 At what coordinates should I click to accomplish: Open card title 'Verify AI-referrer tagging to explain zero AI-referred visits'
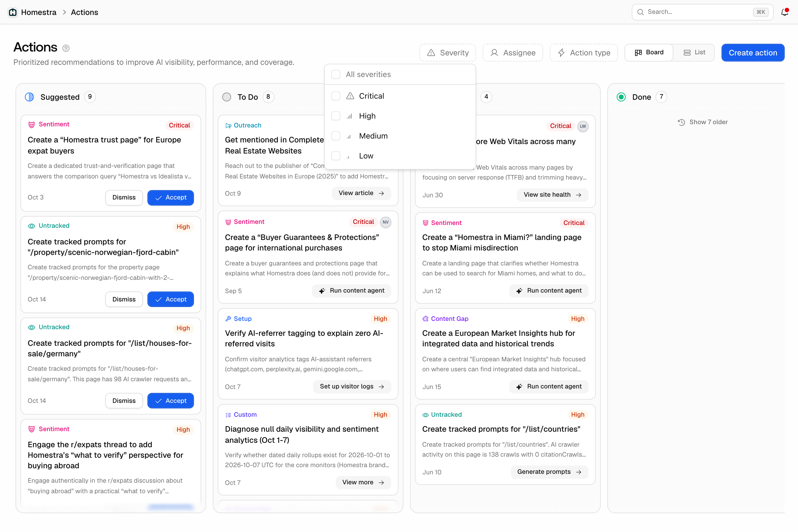click(304, 339)
